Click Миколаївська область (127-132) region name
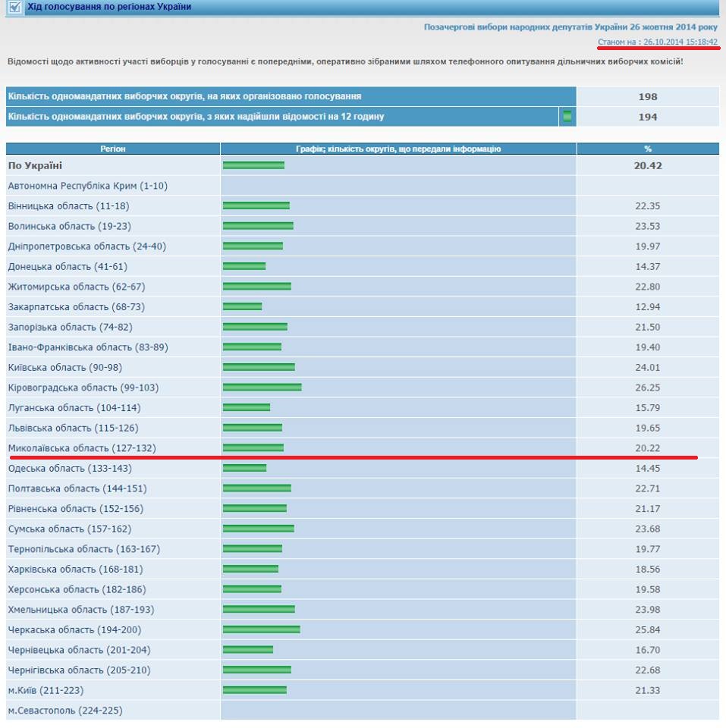The height and width of the screenshot is (728, 726). tap(82, 448)
